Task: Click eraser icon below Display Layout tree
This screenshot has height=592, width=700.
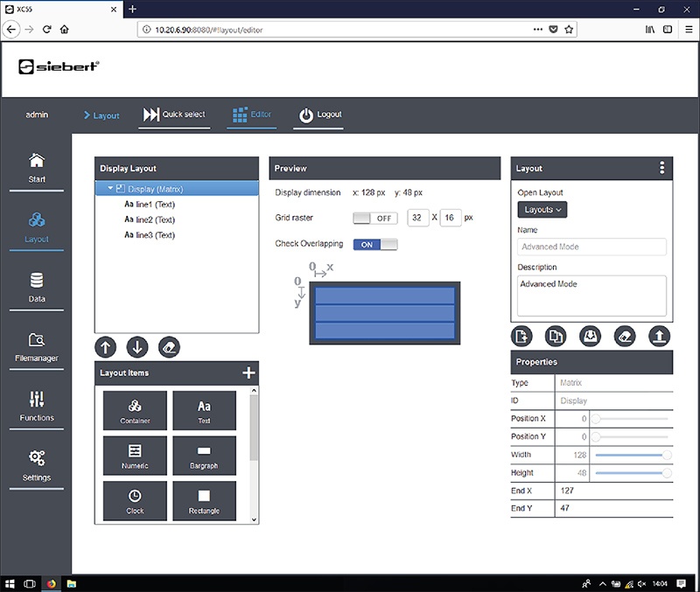Action: [170, 347]
